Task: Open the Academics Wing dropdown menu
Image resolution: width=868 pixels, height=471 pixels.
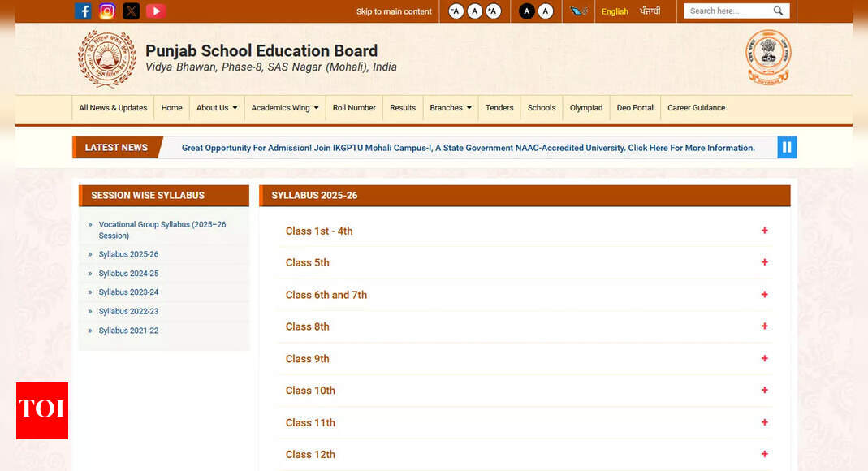Action: [284, 108]
